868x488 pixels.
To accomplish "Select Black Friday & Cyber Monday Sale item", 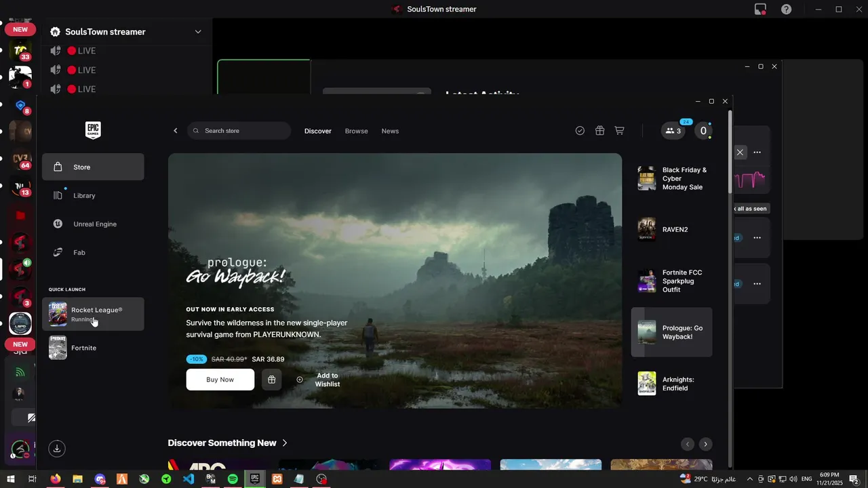I will pos(672,178).
